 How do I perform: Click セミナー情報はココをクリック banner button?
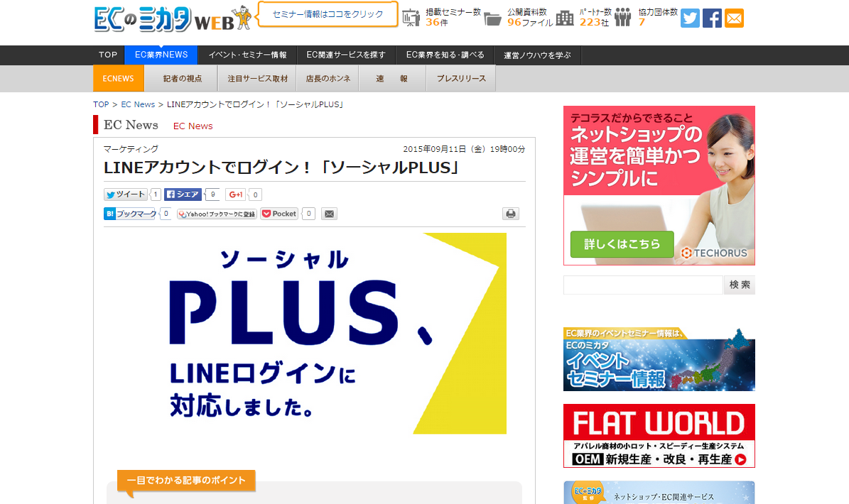(328, 14)
